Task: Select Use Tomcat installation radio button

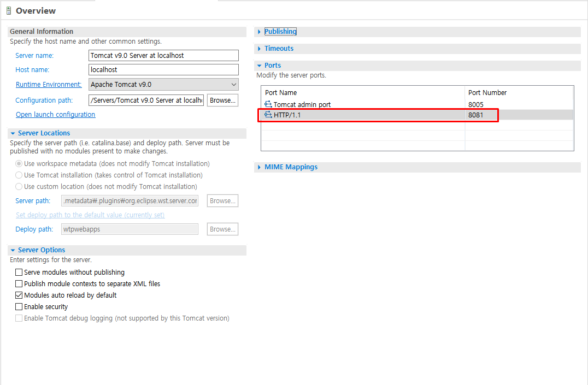Action: tap(19, 175)
